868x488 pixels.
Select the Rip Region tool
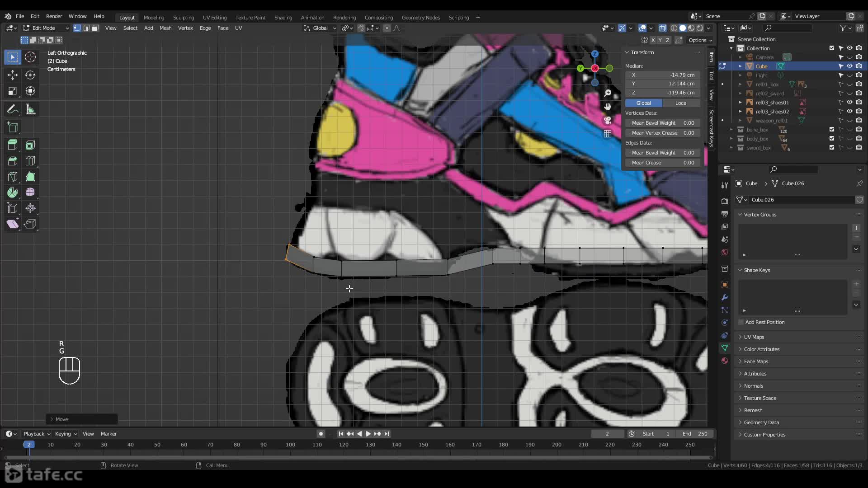click(30, 224)
